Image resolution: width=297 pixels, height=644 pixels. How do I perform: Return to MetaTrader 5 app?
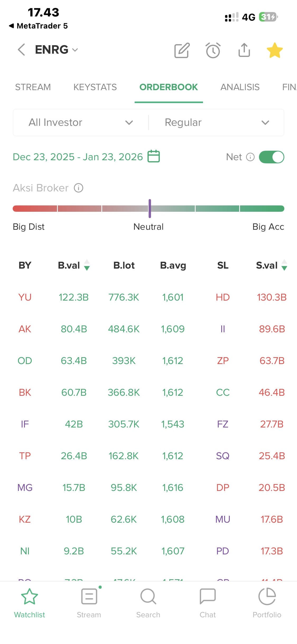[x=39, y=26]
